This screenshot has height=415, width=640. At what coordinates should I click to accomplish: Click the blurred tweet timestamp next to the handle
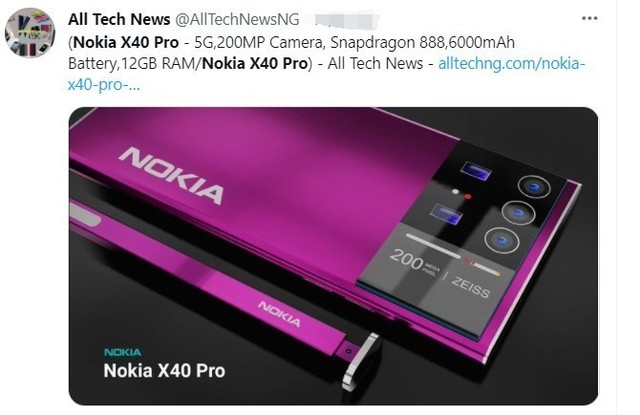click(x=347, y=19)
